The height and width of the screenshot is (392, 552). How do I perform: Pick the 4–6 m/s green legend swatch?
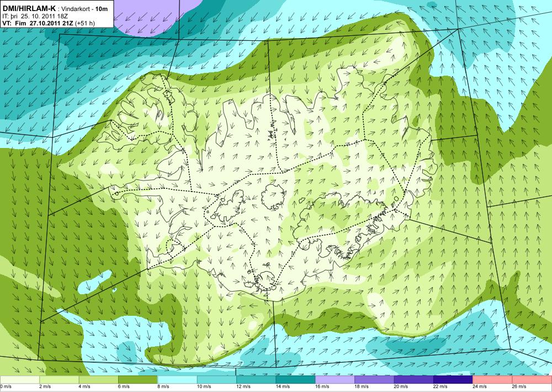(99, 380)
